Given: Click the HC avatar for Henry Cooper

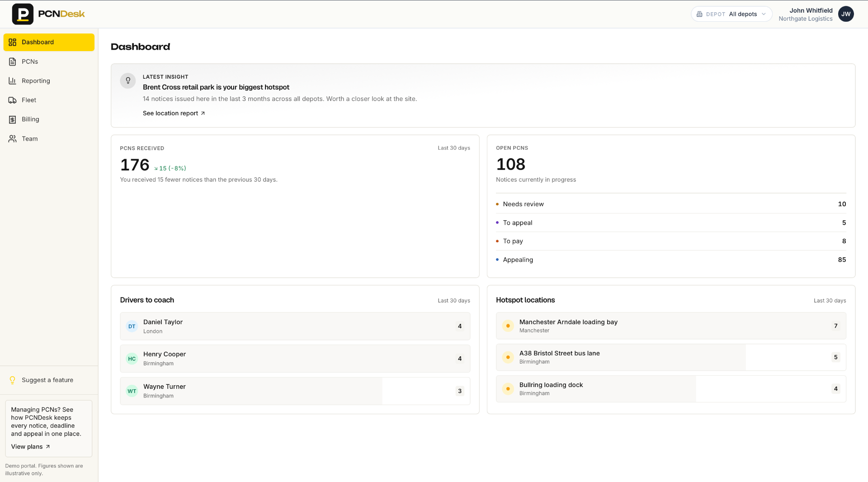Looking at the screenshot, I should point(132,359).
